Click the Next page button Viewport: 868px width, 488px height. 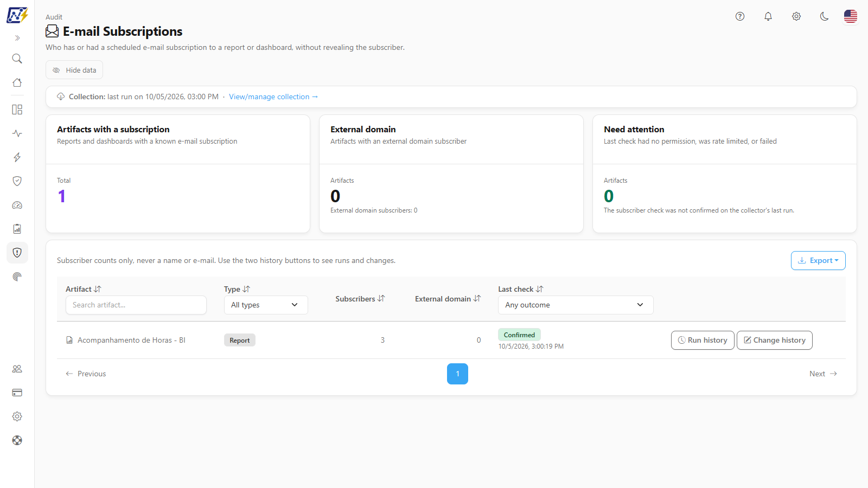[x=823, y=374]
